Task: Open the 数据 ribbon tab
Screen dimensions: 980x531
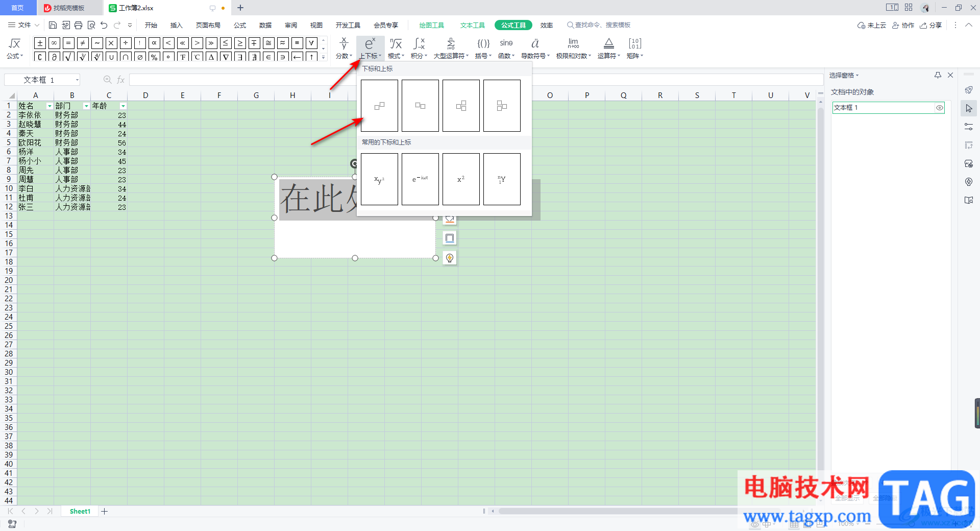Action: pyautogui.click(x=265, y=25)
